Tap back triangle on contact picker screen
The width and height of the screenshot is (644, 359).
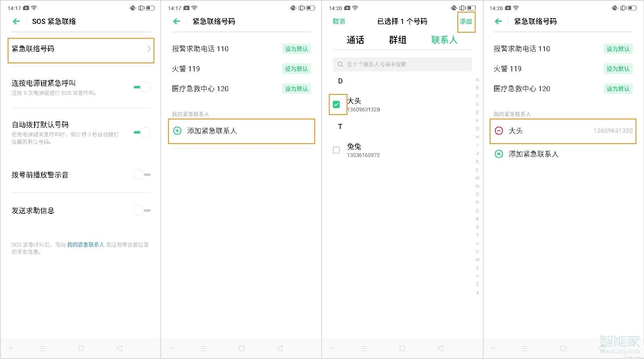(x=440, y=348)
